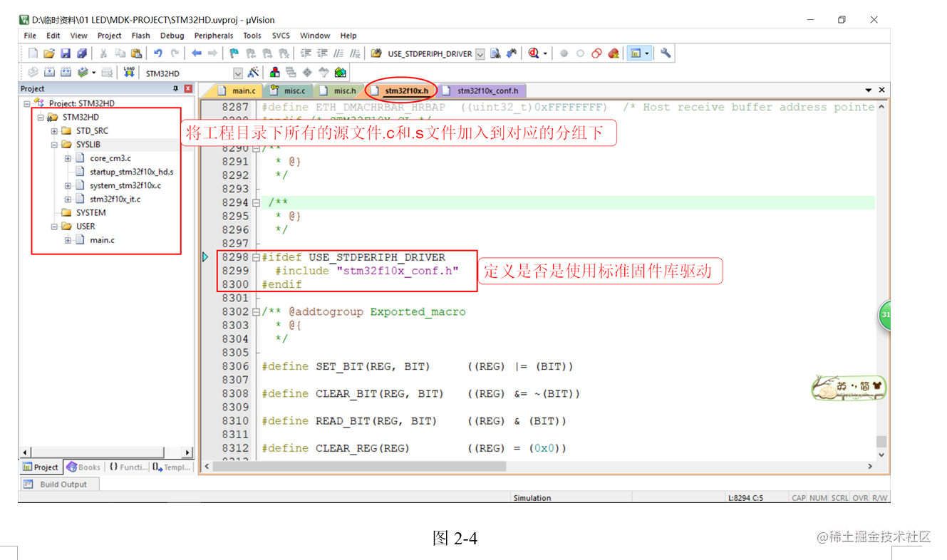Click the red Enable/Disable Breakpoint circles icon
This screenshot has height=560, width=947.
tap(596, 53)
